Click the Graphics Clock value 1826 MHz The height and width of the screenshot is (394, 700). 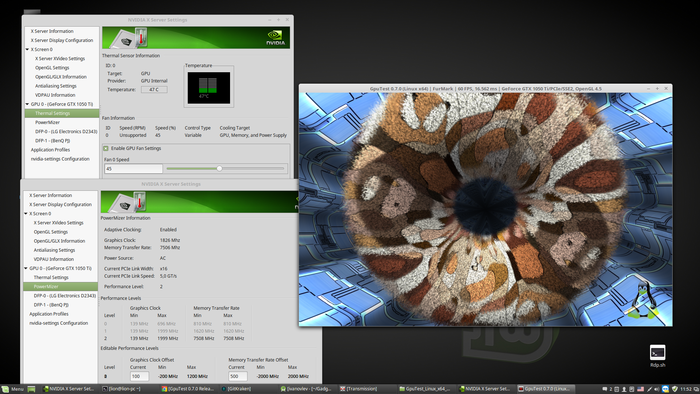[170, 240]
